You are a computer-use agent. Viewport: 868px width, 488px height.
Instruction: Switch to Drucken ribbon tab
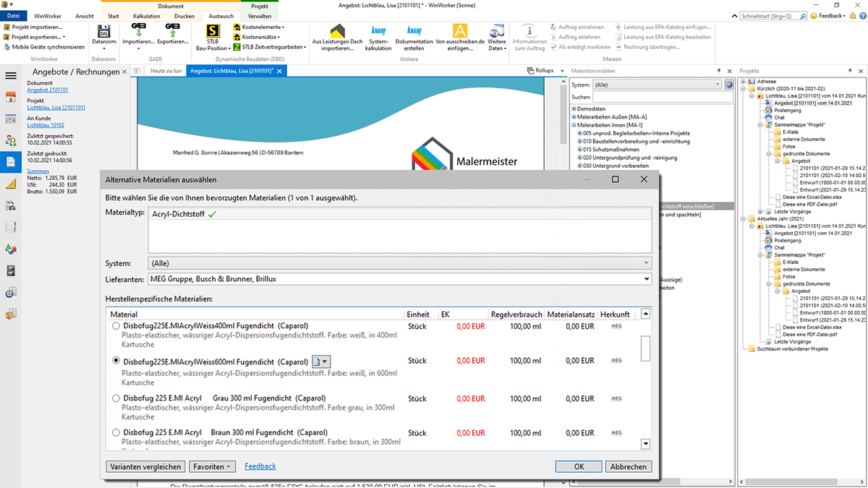pos(184,15)
